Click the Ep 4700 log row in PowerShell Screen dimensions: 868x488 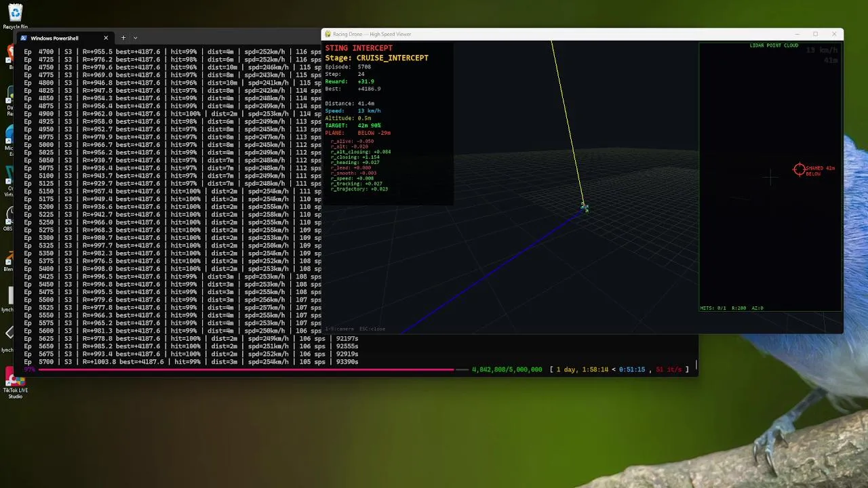173,52
